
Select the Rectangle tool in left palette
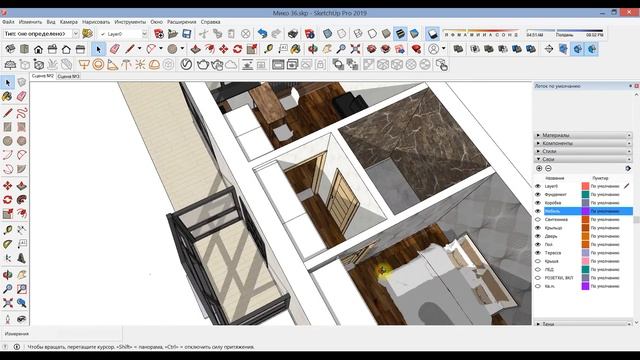(x=8, y=127)
